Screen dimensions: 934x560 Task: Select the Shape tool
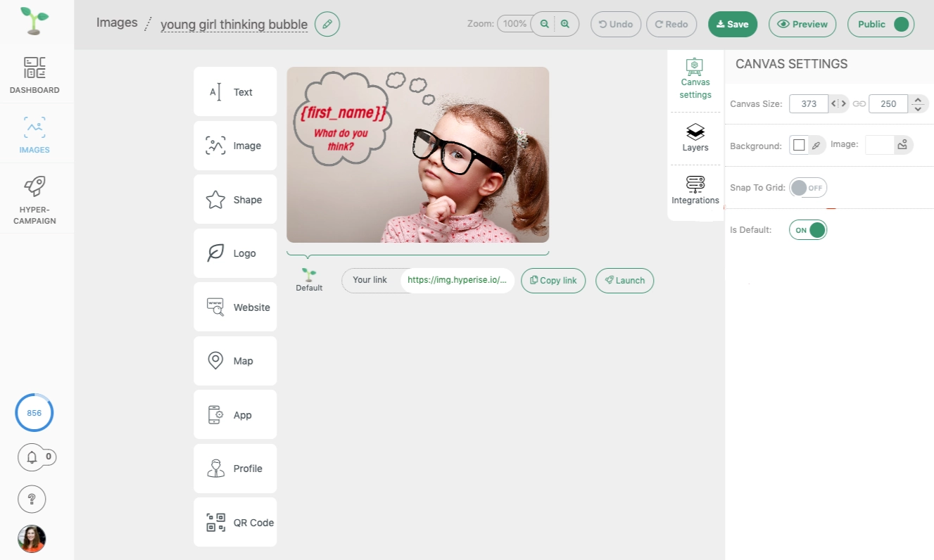click(235, 199)
